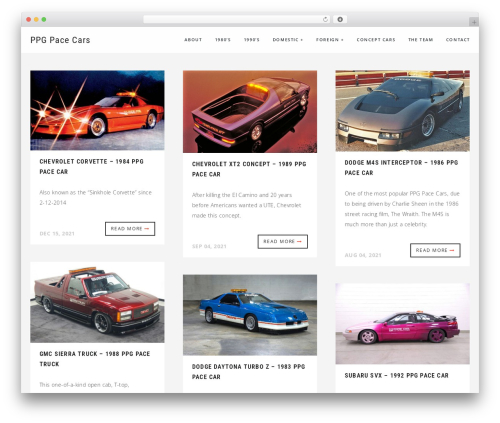Open a new browser tab with plus
Image resolution: width=500 pixels, height=423 pixels.
click(474, 22)
